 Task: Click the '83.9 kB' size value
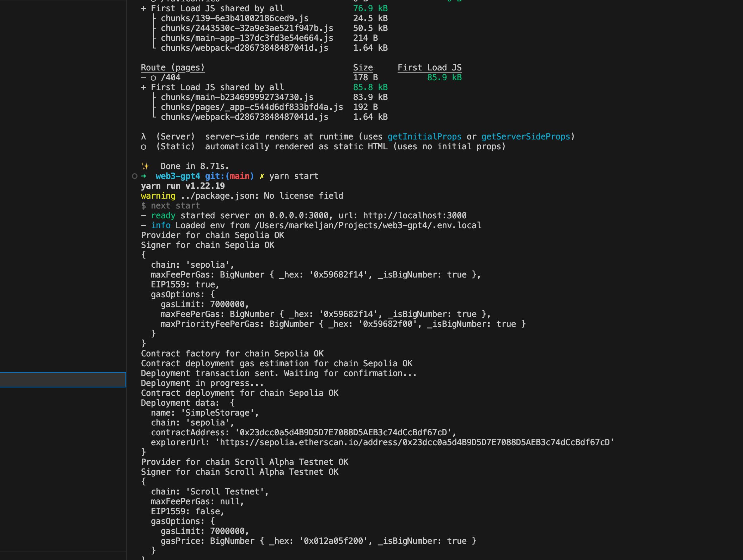pos(370,97)
